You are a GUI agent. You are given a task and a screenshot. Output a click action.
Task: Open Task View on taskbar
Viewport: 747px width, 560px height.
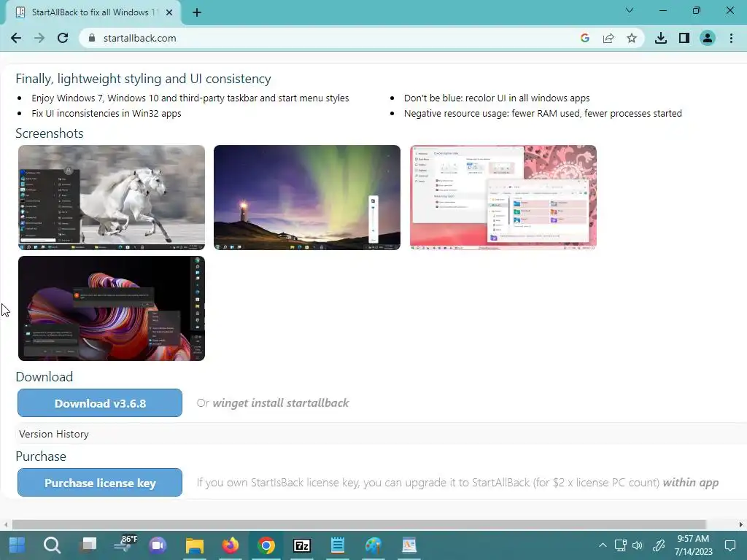pyautogui.click(x=88, y=545)
